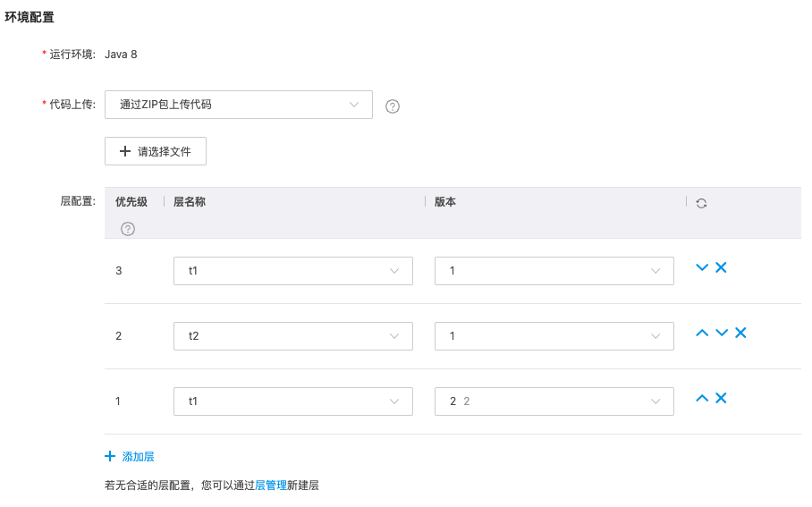Screen dimensions: 812x507
Task: Move priority 3 layer down
Action: [702, 267]
